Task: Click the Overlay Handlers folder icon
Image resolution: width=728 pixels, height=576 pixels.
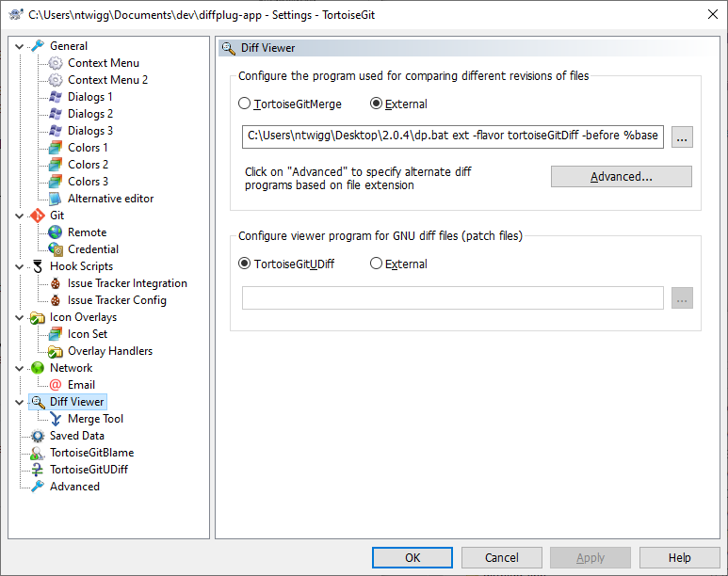Action: [x=56, y=351]
